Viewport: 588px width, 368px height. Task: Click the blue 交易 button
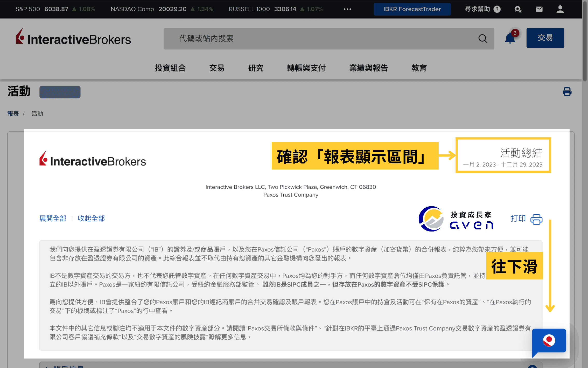(545, 38)
